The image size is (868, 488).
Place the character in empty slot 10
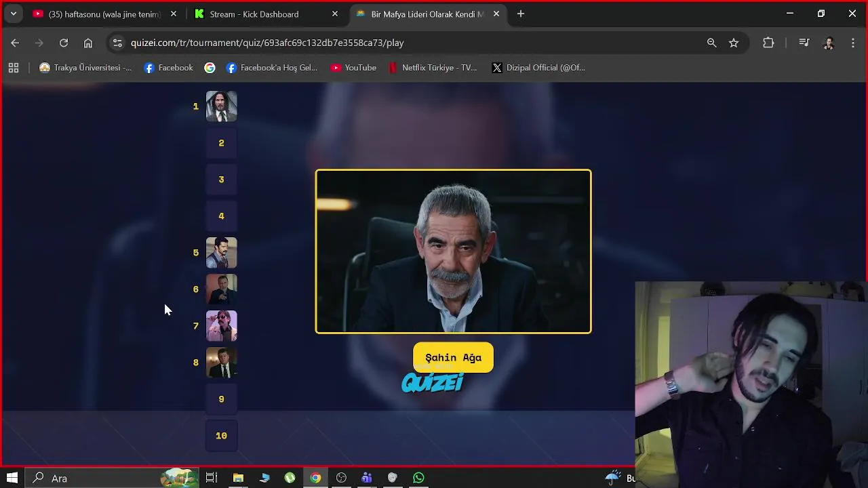tap(222, 436)
